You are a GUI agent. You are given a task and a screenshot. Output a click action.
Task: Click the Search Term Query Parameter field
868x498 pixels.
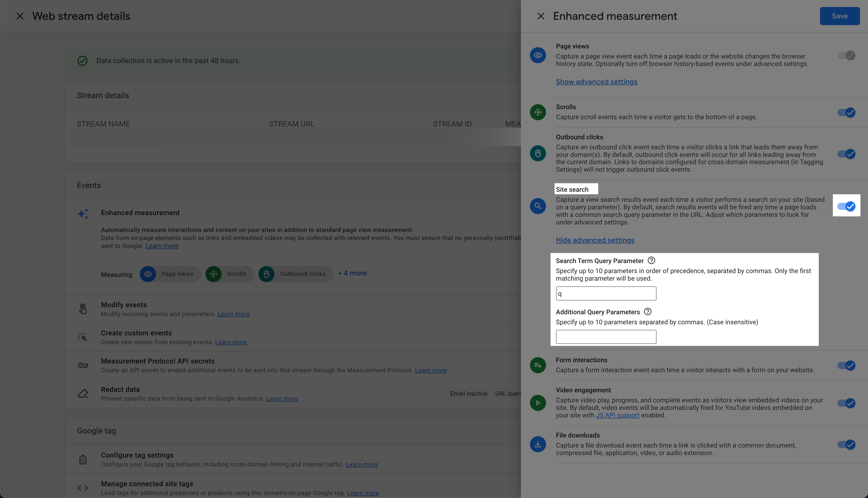tap(606, 293)
